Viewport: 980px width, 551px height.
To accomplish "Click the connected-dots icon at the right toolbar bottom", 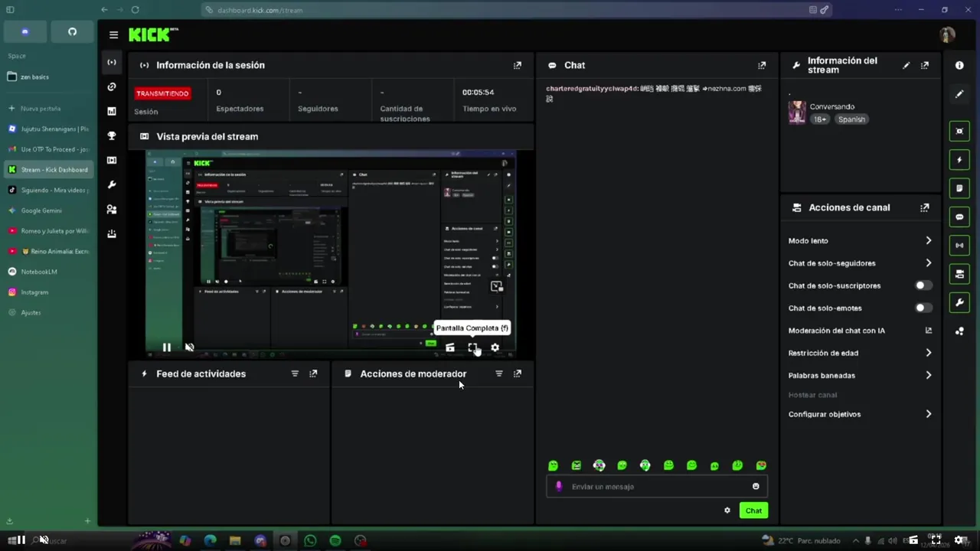I will [x=959, y=331].
